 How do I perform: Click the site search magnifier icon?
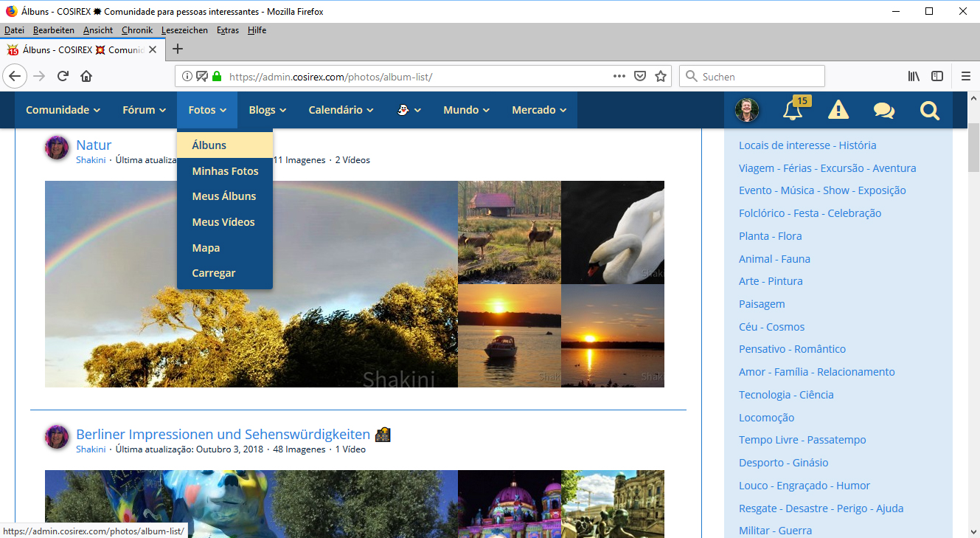929,111
